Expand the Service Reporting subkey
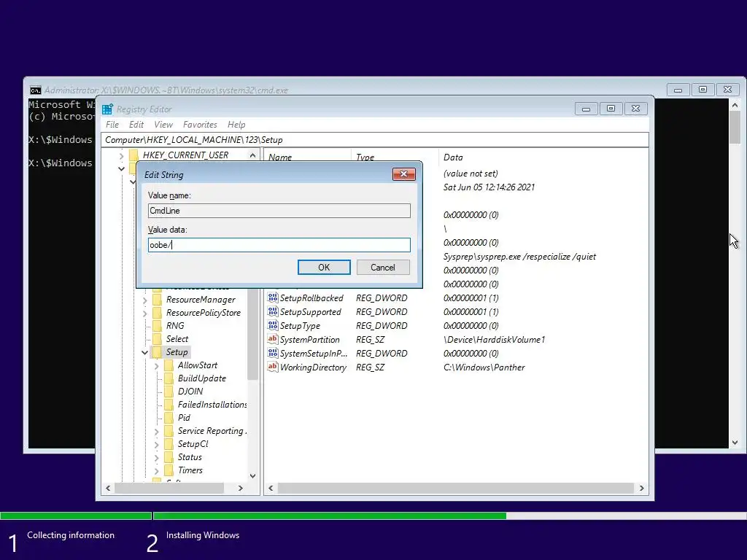Image resolution: width=747 pixels, height=560 pixels. (156, 431)
